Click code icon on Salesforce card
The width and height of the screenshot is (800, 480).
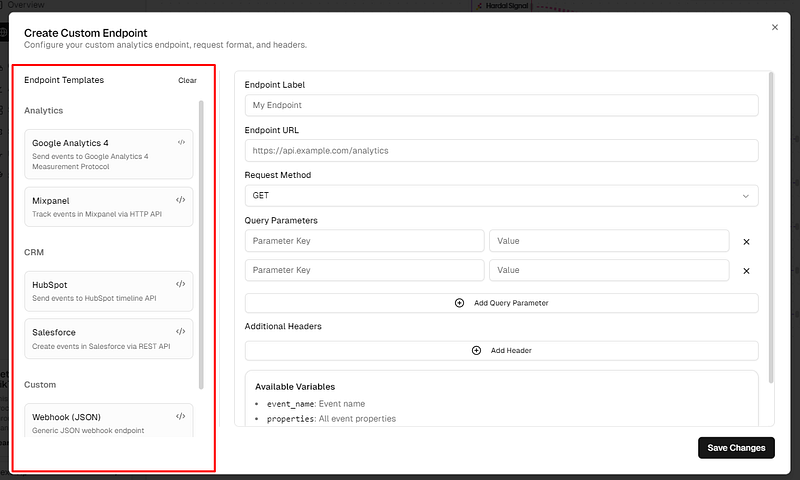(181, 332)
